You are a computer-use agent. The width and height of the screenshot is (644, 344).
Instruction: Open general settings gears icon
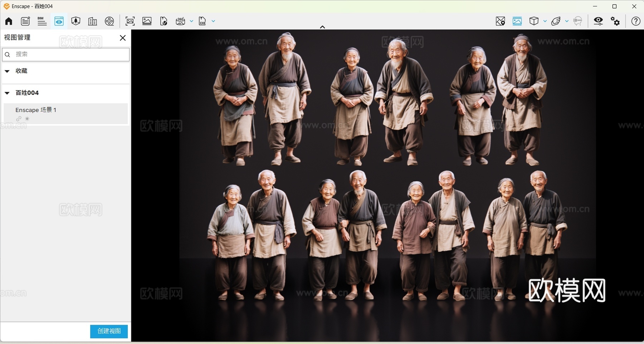615,21
